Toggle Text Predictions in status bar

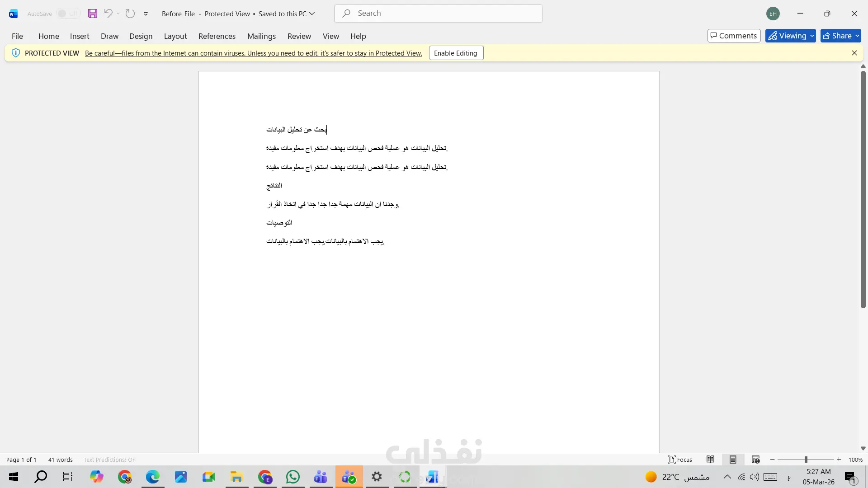click(109, 460)
